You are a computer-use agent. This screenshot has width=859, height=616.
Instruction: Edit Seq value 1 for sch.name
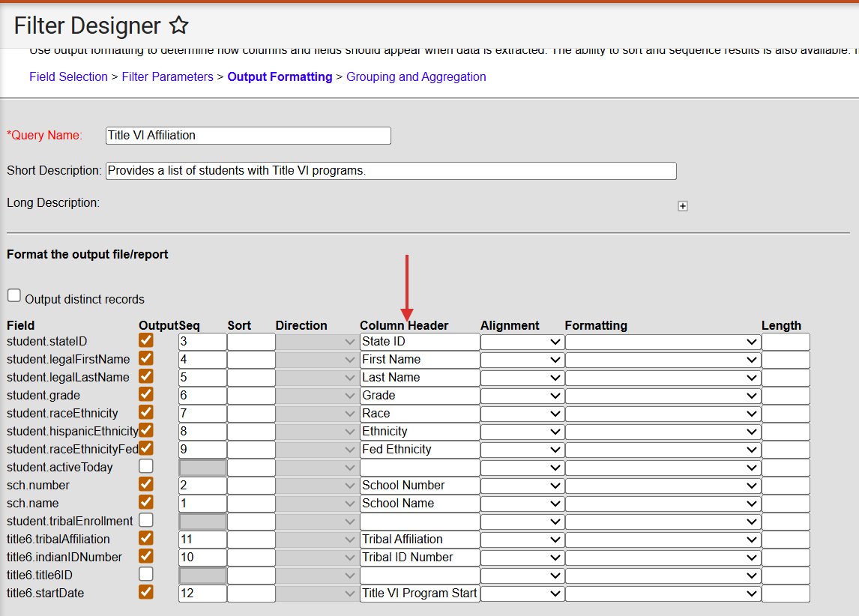tap(202, 504)
